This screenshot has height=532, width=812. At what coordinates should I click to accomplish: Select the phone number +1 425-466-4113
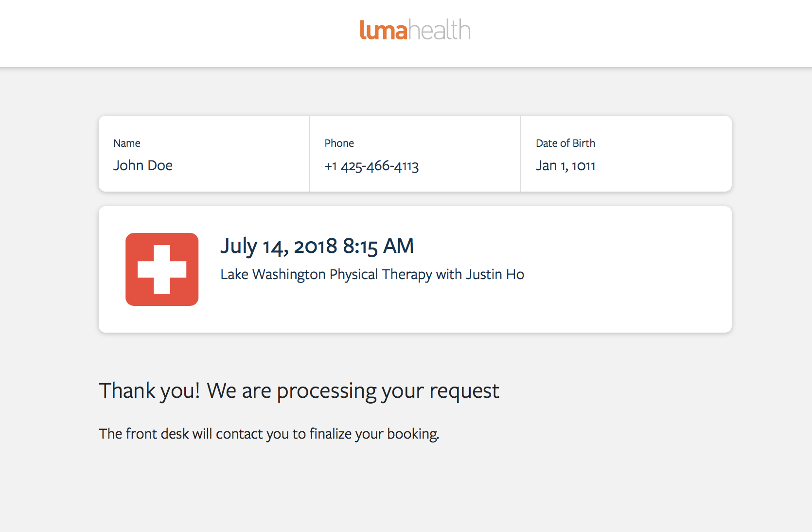[x=372, y=166]
